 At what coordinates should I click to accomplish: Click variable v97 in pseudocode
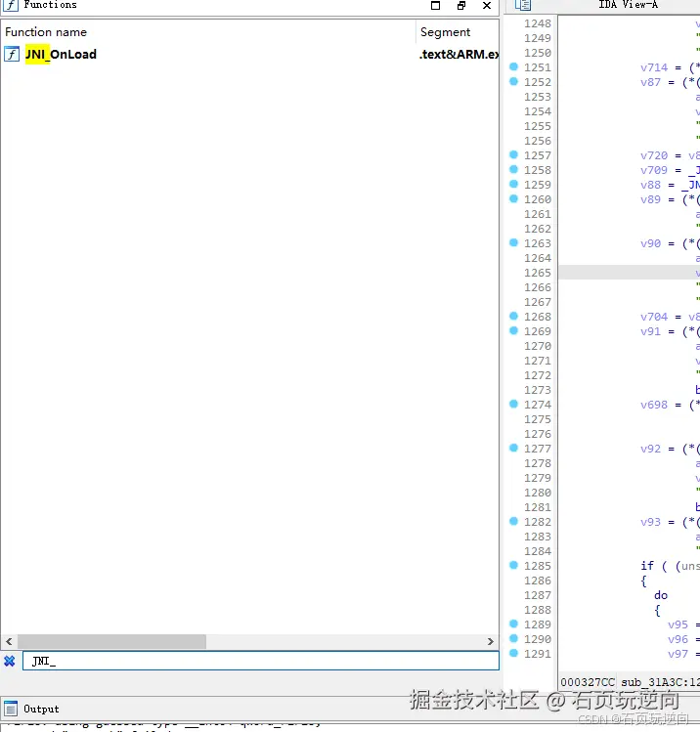678,654
